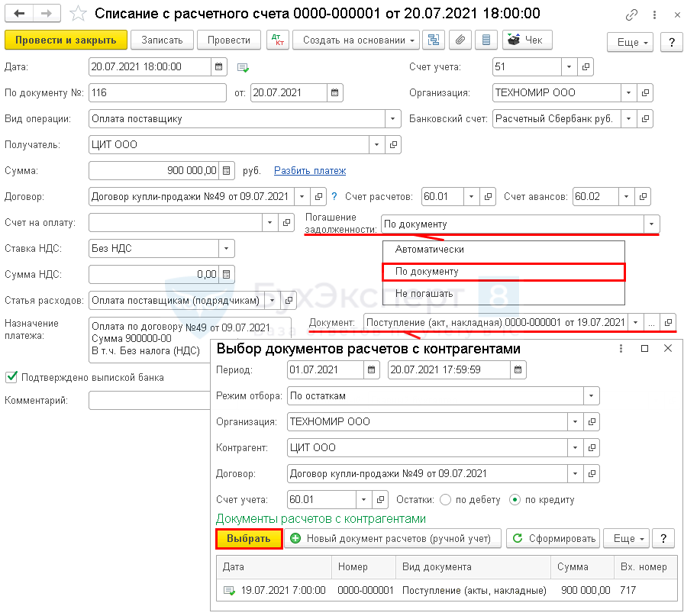This screenshot has height=616, width=684.
Task: Open attached files paperclip icon
Action: point(460,40)
